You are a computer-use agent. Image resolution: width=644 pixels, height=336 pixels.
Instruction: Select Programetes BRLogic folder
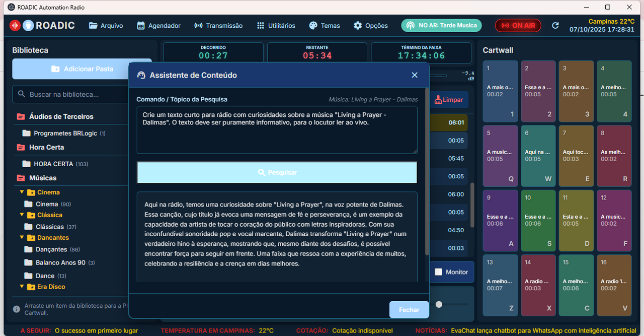tap(64, 133)
